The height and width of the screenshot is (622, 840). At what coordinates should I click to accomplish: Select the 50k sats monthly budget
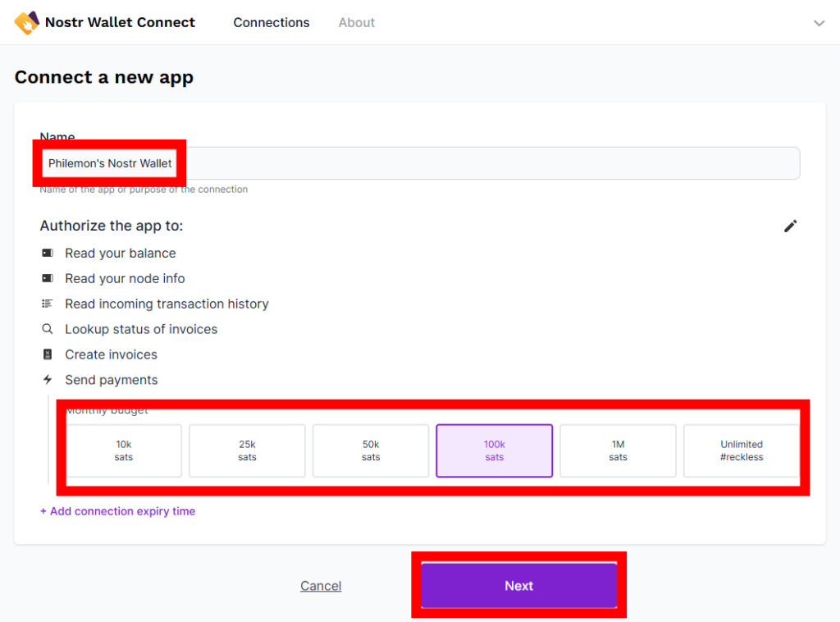371,450
